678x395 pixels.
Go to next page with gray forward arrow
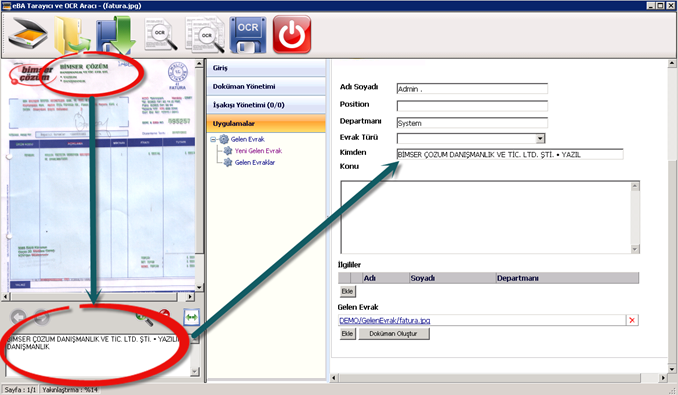click(42, 317)
